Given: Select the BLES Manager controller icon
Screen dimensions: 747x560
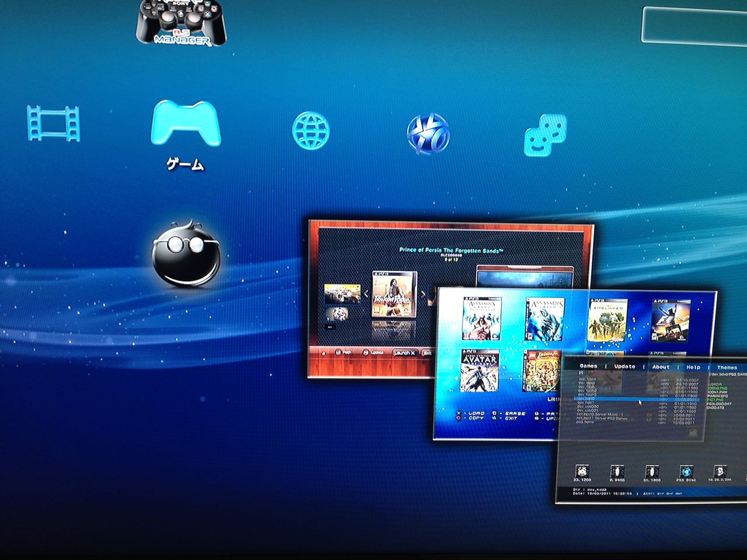Looking at the screenshot, I should [182, 23].
